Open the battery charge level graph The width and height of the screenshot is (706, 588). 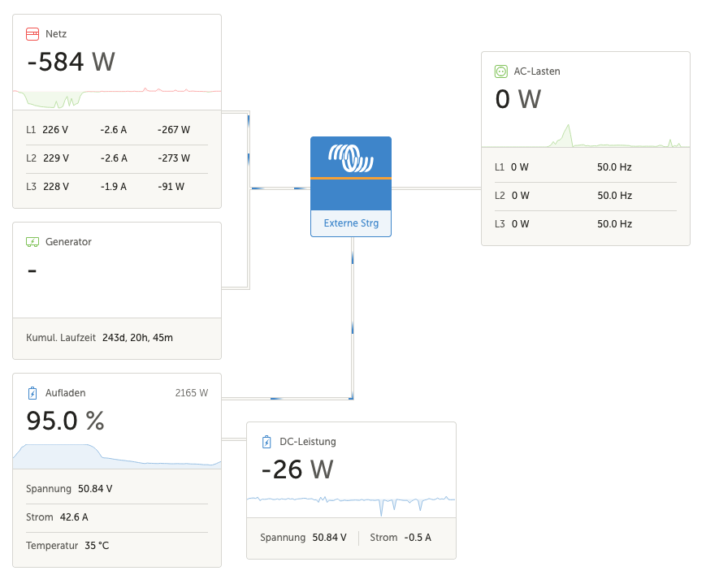point(117,456)
